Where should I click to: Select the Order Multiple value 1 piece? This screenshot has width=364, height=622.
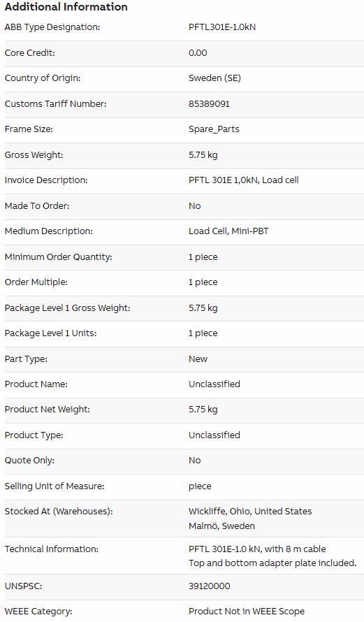[x=203, y=282]
